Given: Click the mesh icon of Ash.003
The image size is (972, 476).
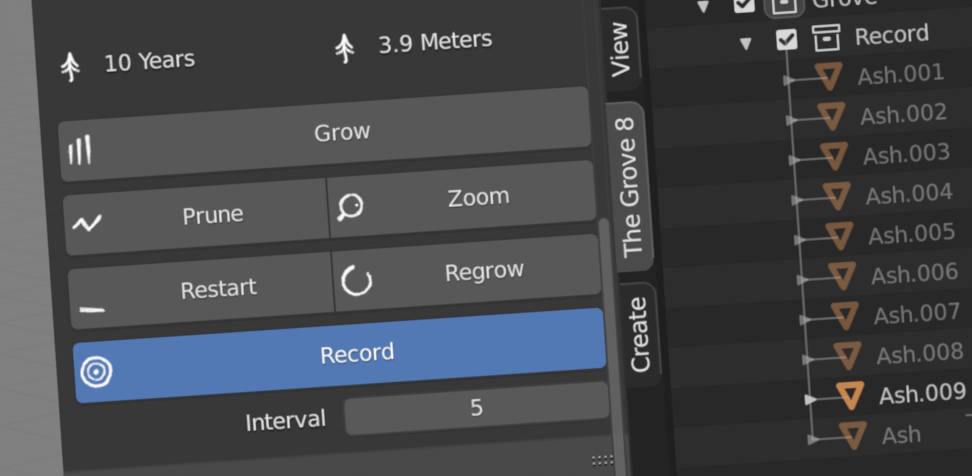Looking at the screenshot, I should [x=834, y=156].
